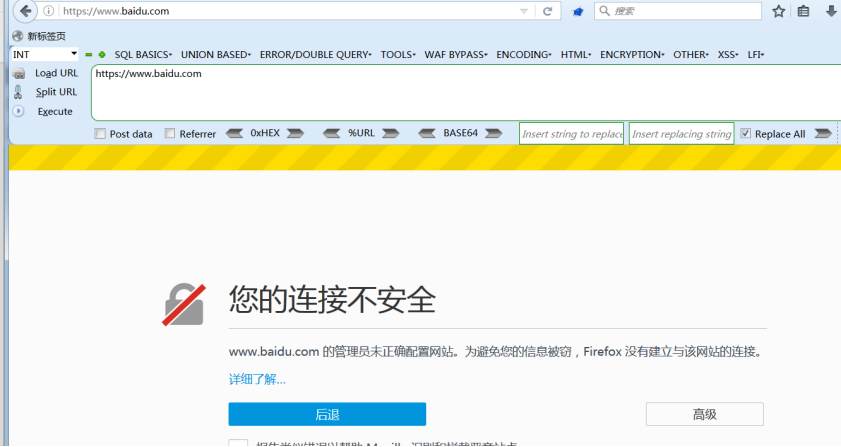Click the 高级 button
The height and width of the screenshot is (447, 841).
(x=705, y=414)
